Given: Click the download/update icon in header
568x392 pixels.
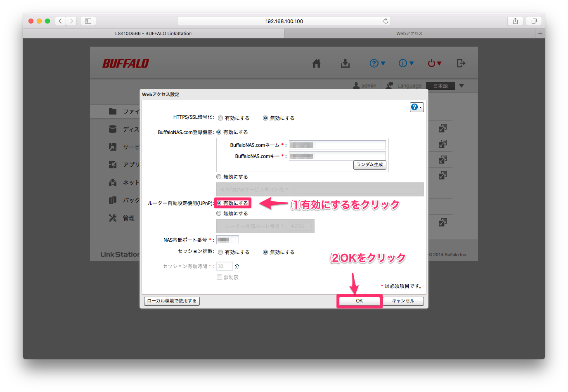Looking at the screenshot, I should tap(345, 63).
